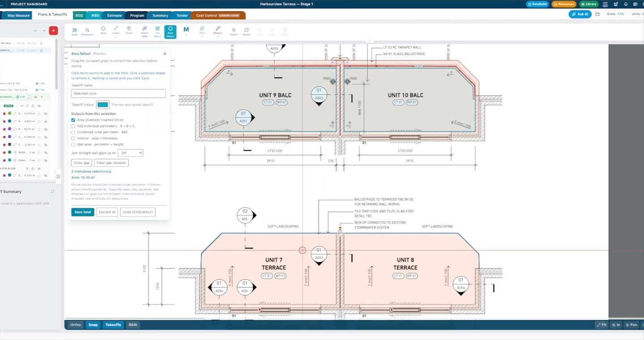Screen dimensions: 644x340
Task: Click the stacked layers icon in header
Action: [606, 4]
